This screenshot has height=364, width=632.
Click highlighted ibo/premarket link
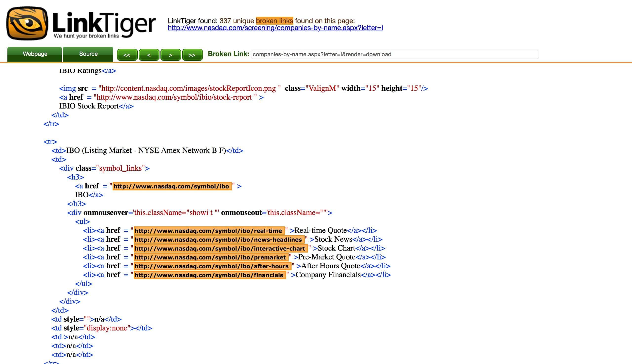point(211,257)
